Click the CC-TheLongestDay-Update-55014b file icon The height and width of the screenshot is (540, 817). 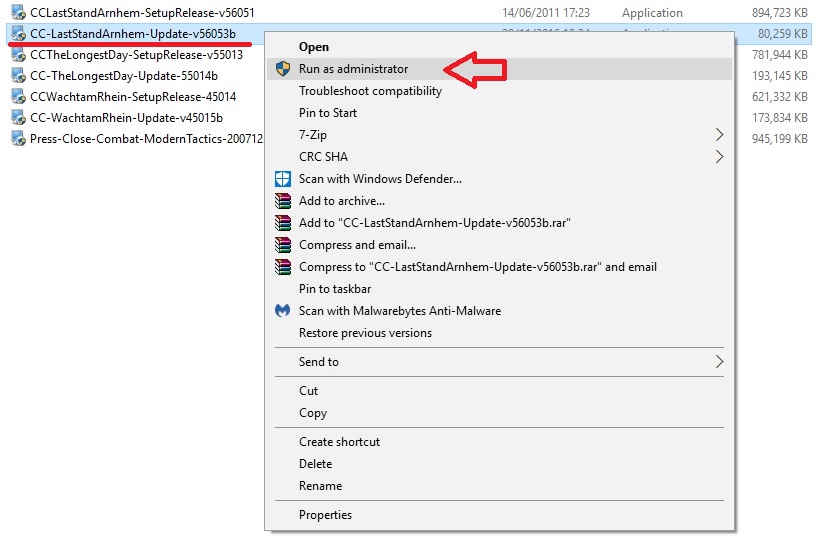(18, 76)
